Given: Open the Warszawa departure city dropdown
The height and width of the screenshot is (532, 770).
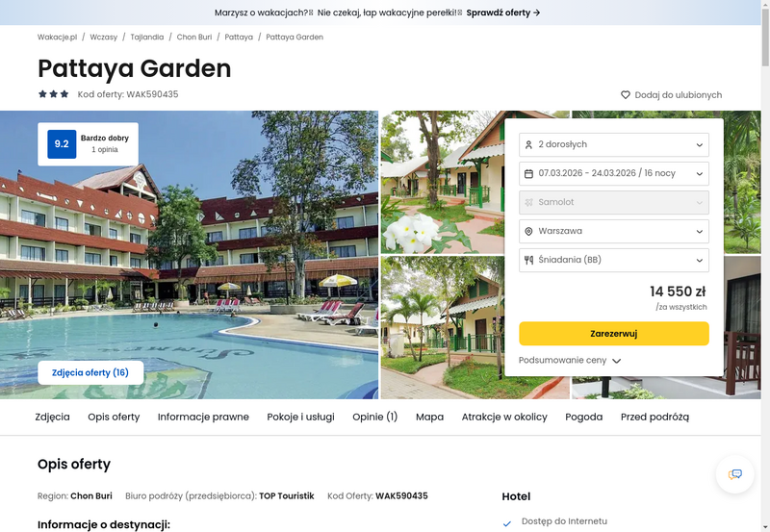Looking at the screenshot, I should (614, 231).
